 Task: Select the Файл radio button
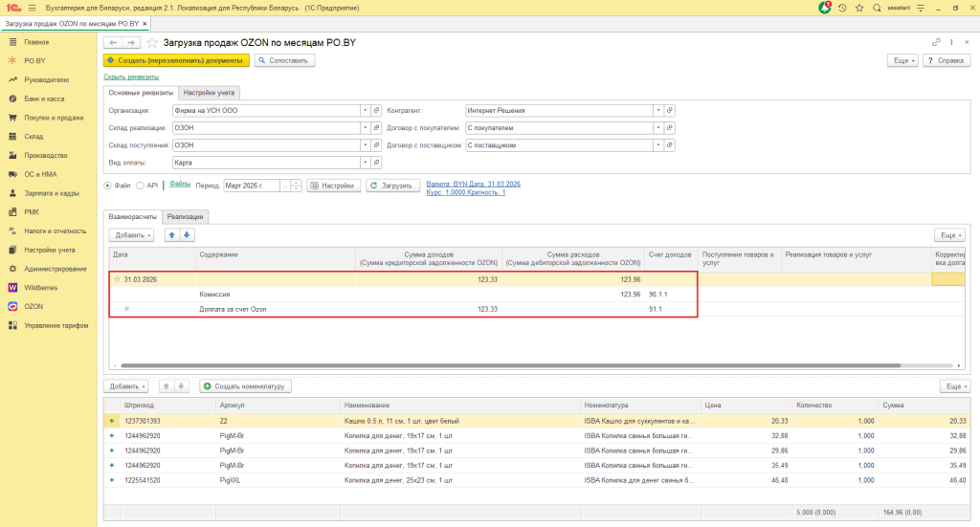coord(107,186)
